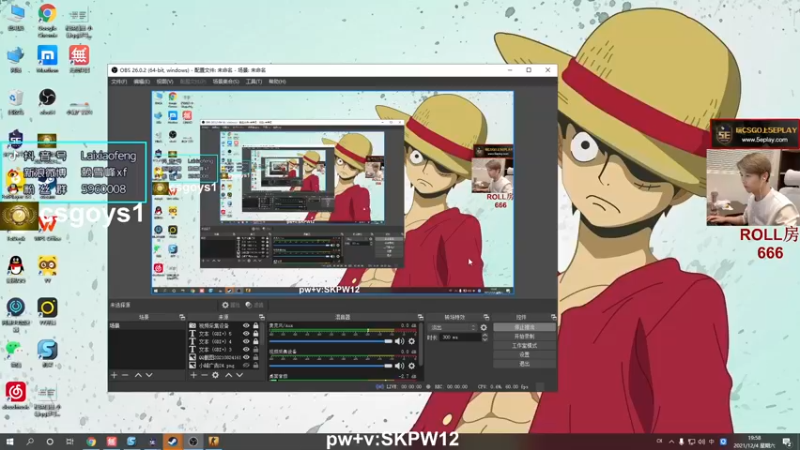Adjust 视频采集设备 volume slider in mixer
Screen dimensions: 800x450
click(331, 366)
